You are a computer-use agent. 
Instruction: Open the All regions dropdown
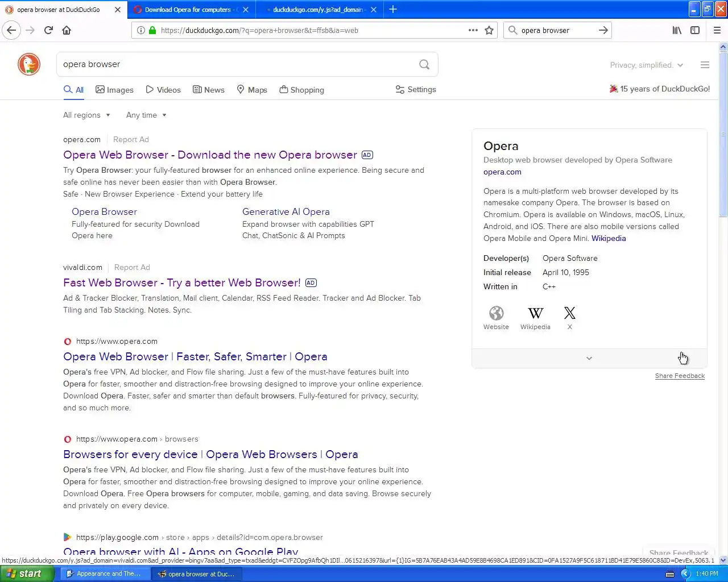tap(86, 115)
